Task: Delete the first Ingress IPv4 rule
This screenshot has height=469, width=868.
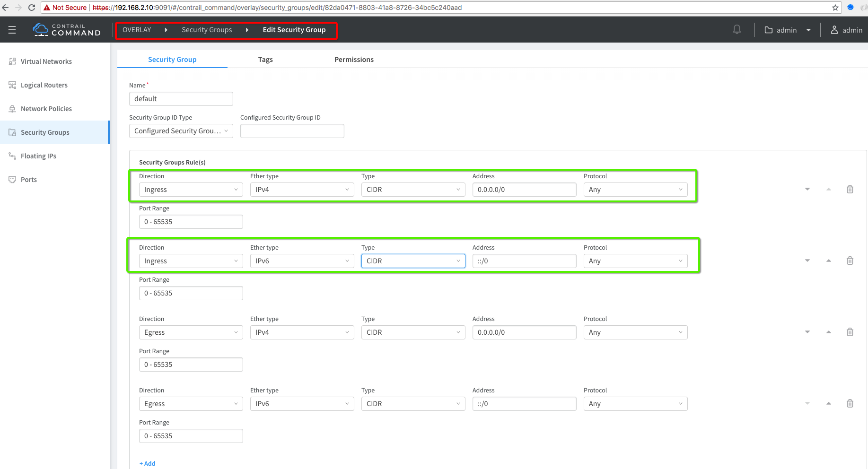Action: (850, 189)
